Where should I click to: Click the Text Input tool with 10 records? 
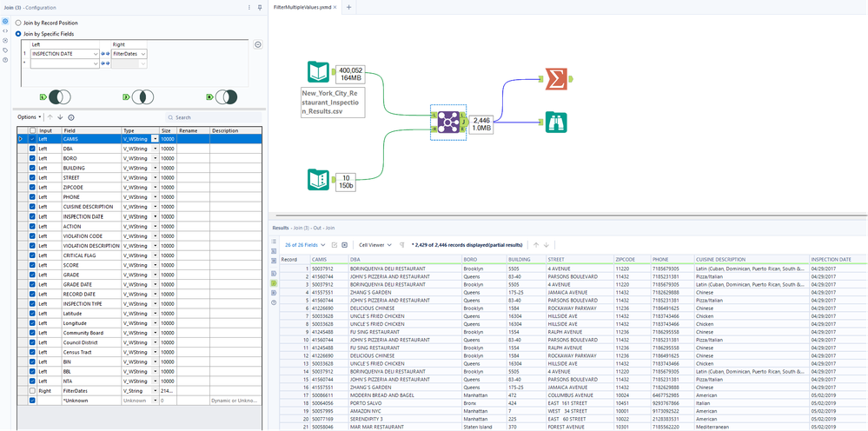tap(320, 180)
